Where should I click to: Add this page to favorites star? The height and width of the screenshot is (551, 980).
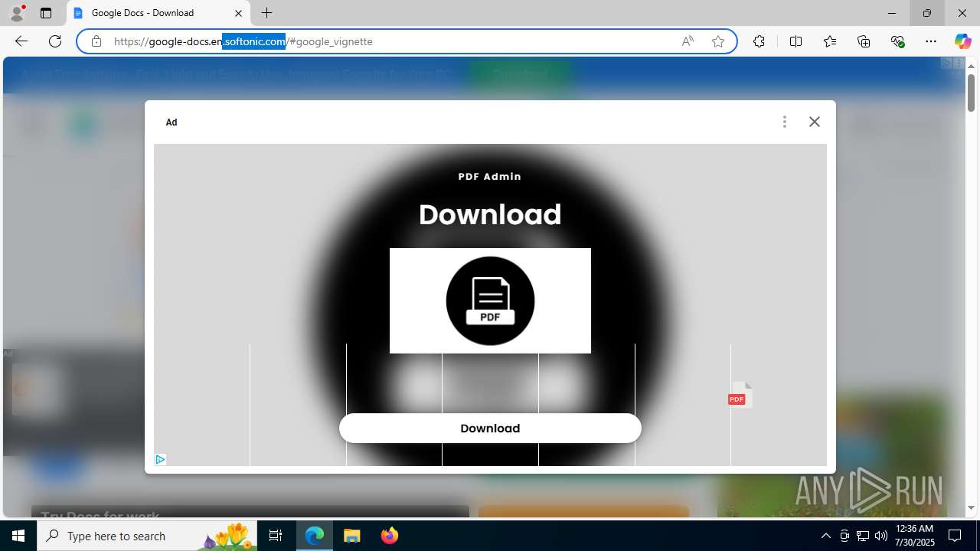pyautogui.click(x=718, y=41)
